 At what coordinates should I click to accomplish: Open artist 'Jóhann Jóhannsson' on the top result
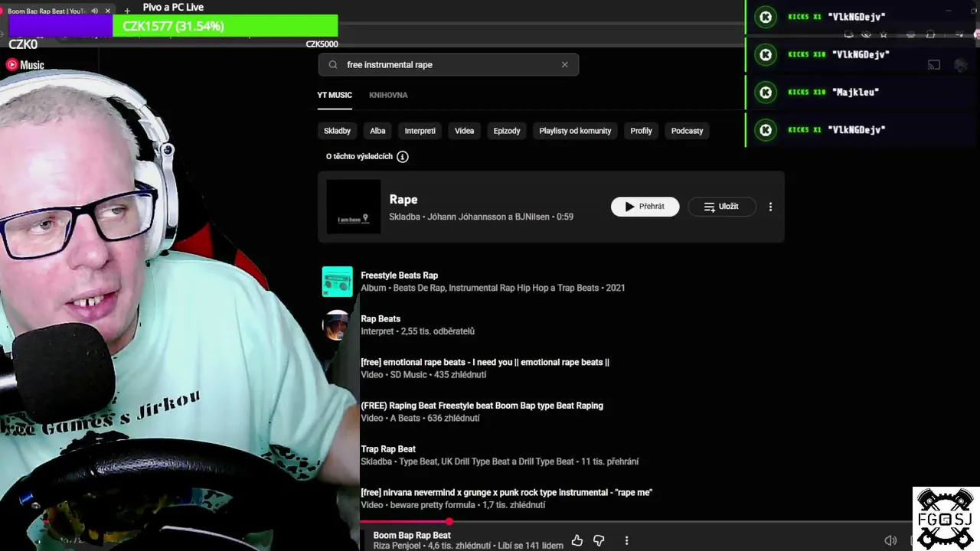click(x=466, y=217)
